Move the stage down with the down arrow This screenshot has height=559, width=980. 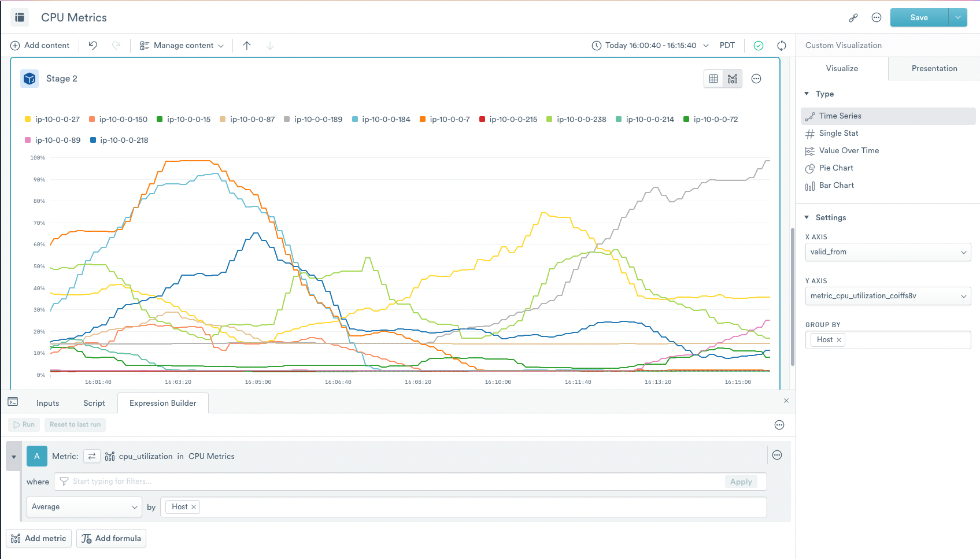(x=270, y=45)
